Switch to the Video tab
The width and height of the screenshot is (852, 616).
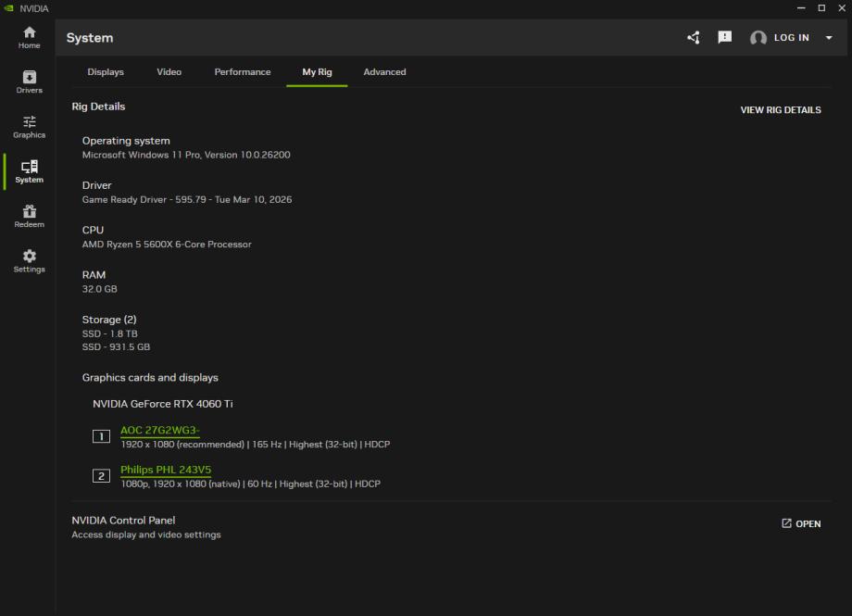[169, 71]
